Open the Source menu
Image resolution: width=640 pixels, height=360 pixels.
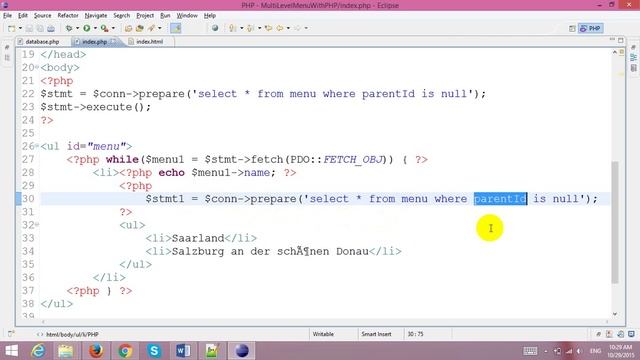tap(42, 16)
